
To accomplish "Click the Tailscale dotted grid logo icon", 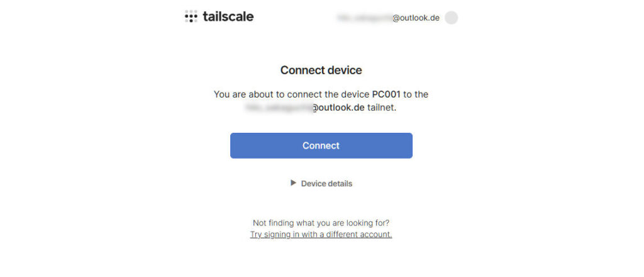I will [191, 17].
